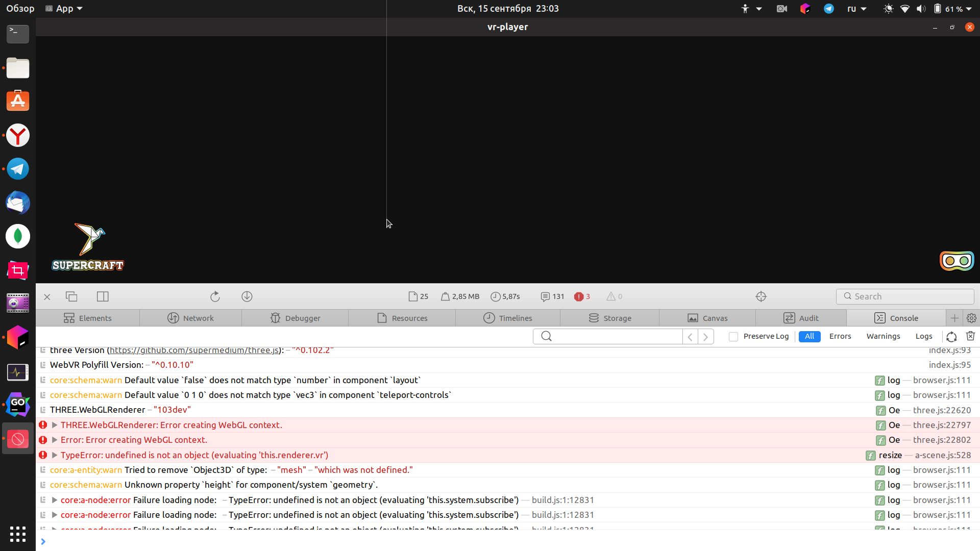This screenshot has width=980, height=551.
Task: Click the download resources icon in inspector toolbar
Action: pos(247,296)
